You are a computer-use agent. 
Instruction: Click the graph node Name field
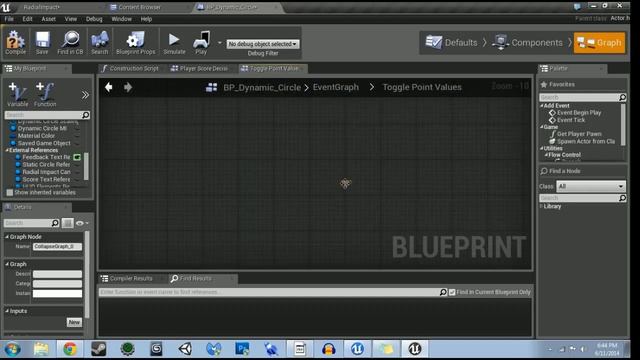click(58, 247)
